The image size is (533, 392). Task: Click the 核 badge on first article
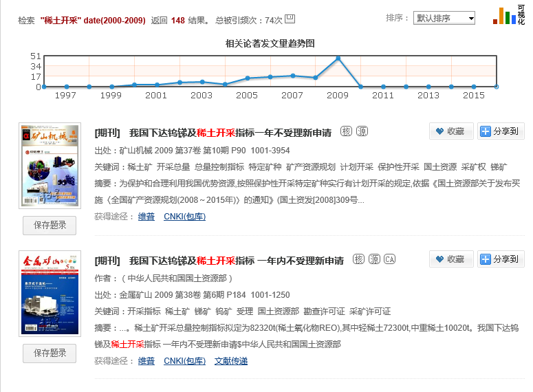(346, 132)
